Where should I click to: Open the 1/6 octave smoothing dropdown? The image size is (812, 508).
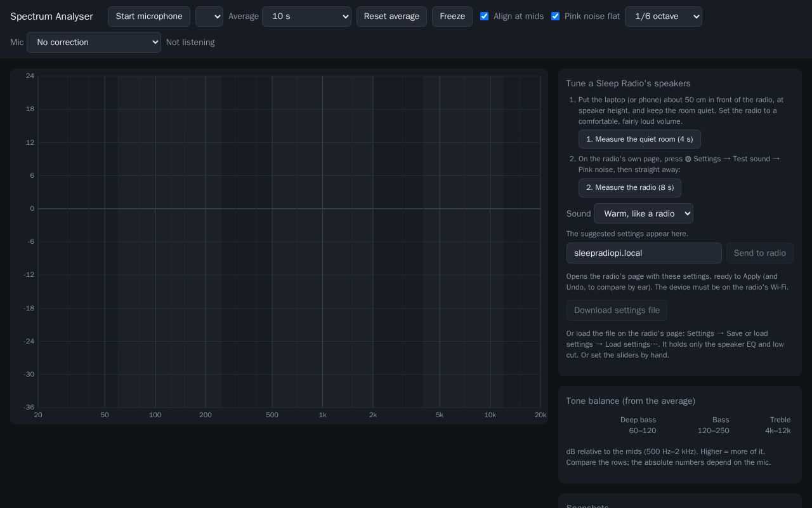[664, 17]
